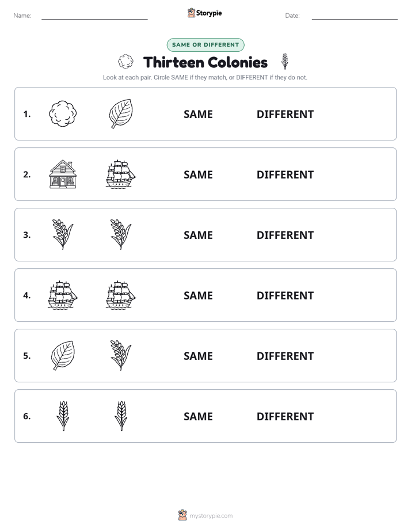Click the Storypie logo at top
This screenshot has height=532, width=411.
[204, 13]
